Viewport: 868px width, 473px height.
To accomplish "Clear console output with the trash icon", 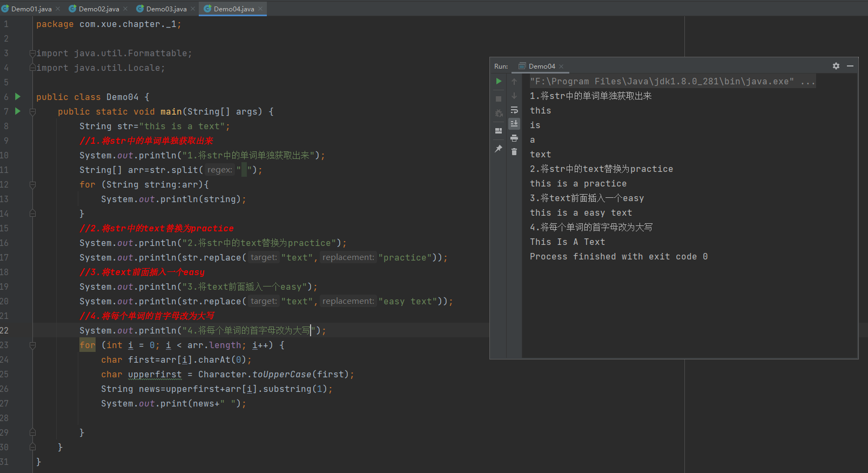I will (x=514, y=152).
